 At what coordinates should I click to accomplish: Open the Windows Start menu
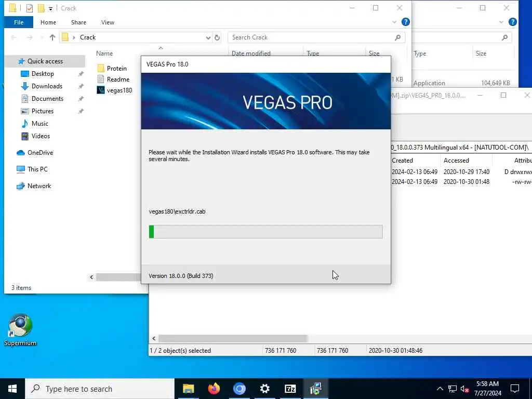[x=12, y=389]
